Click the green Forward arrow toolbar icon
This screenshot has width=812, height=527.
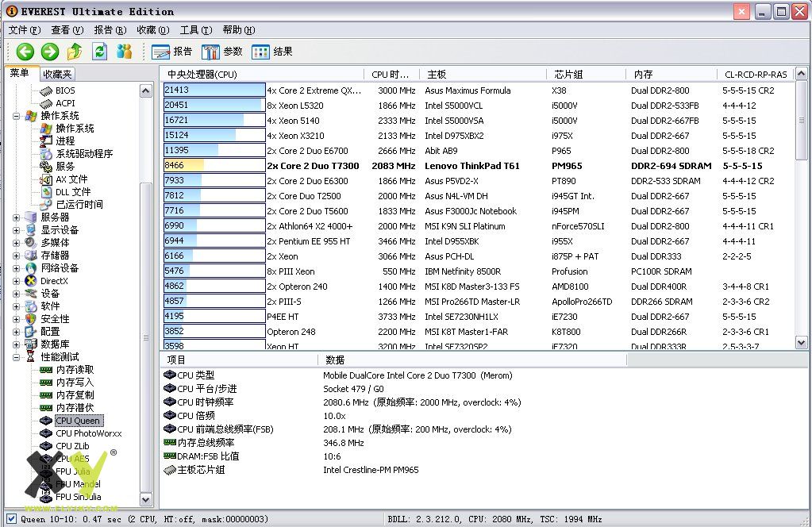(50, 52)
